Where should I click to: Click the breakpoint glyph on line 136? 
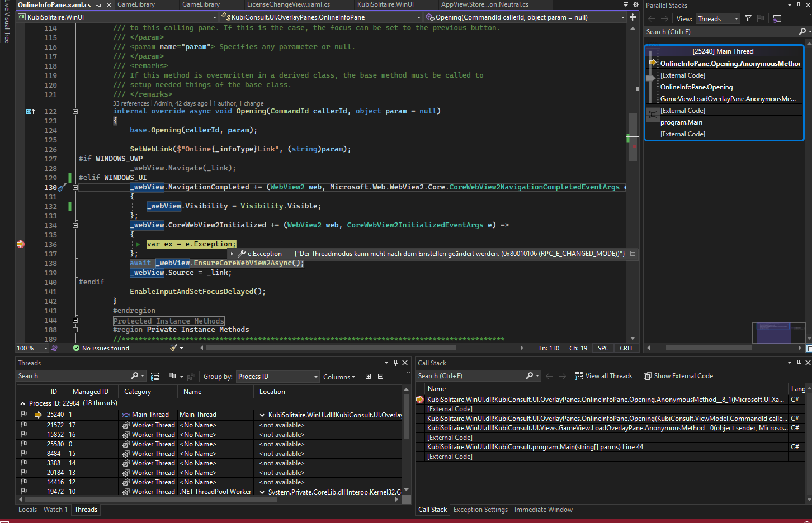[21, 244]
